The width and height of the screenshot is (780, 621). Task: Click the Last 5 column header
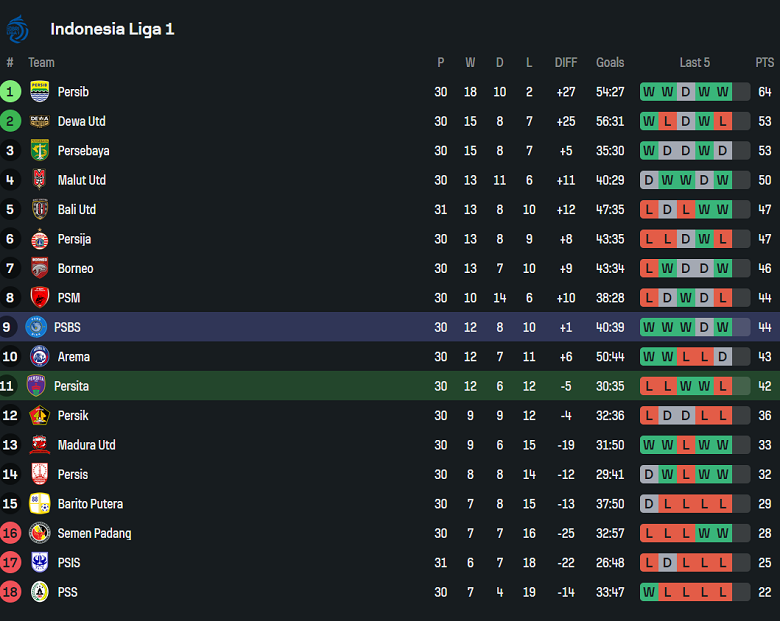[694, 63]
